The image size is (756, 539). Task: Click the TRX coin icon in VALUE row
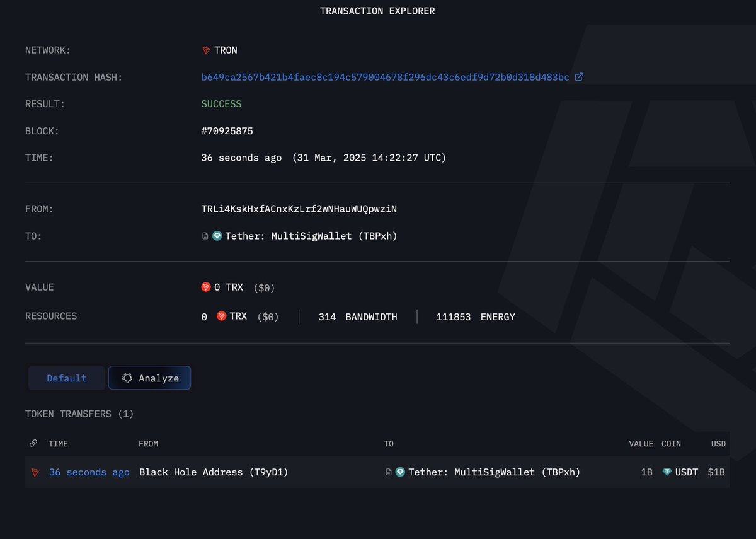point(206,287)
